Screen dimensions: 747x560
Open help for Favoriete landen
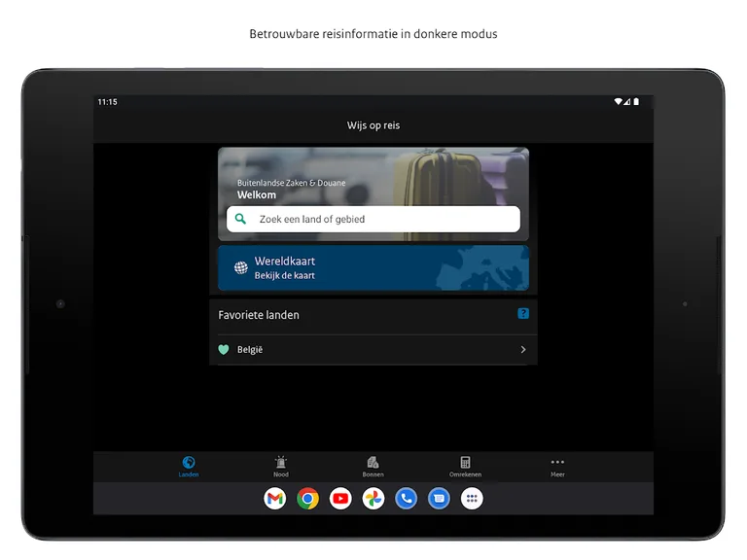[x=523, y=313]
